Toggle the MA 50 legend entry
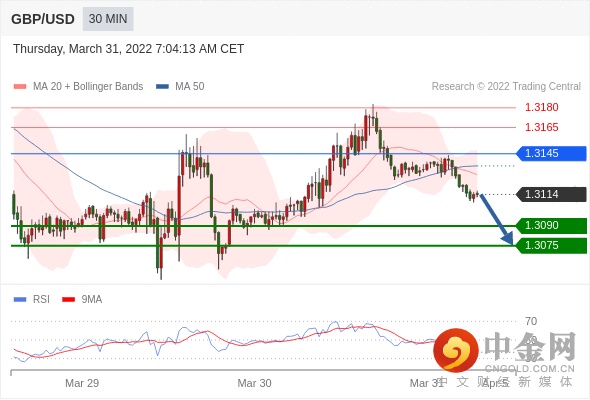590x400 pixels. 180,87
